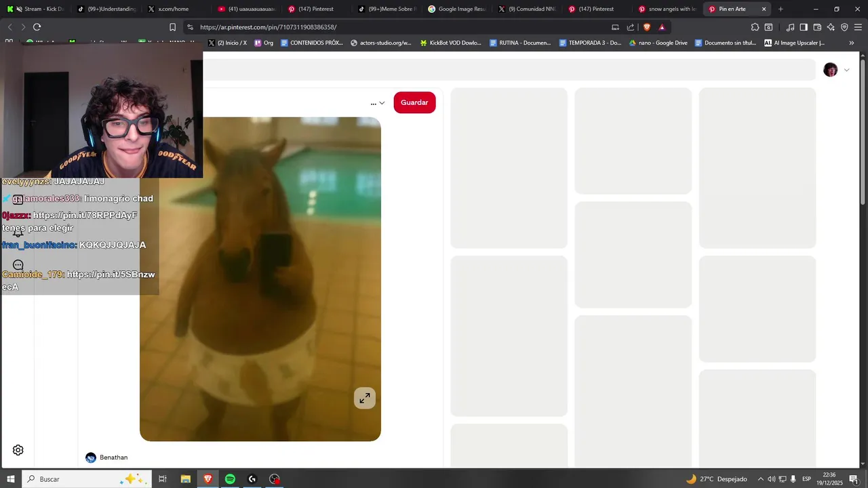Save the pin with Guardar button
The height and width of the screenshot is (488, 868).
coord(414,102)
